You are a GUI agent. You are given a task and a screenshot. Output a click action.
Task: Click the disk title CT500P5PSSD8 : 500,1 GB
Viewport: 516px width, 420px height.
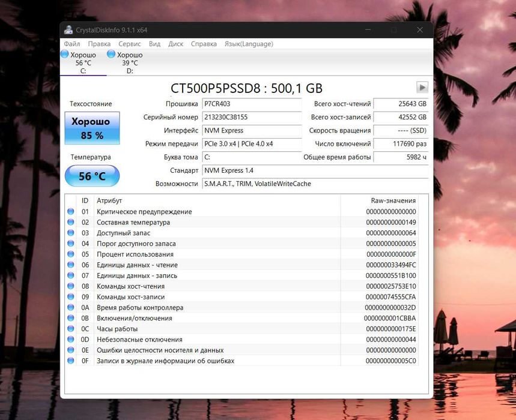pyautogui.click(x=246, y=88)
